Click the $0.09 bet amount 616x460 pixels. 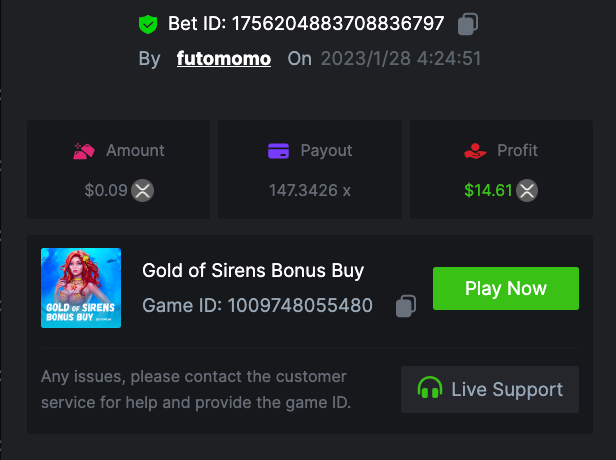(106, 190)
